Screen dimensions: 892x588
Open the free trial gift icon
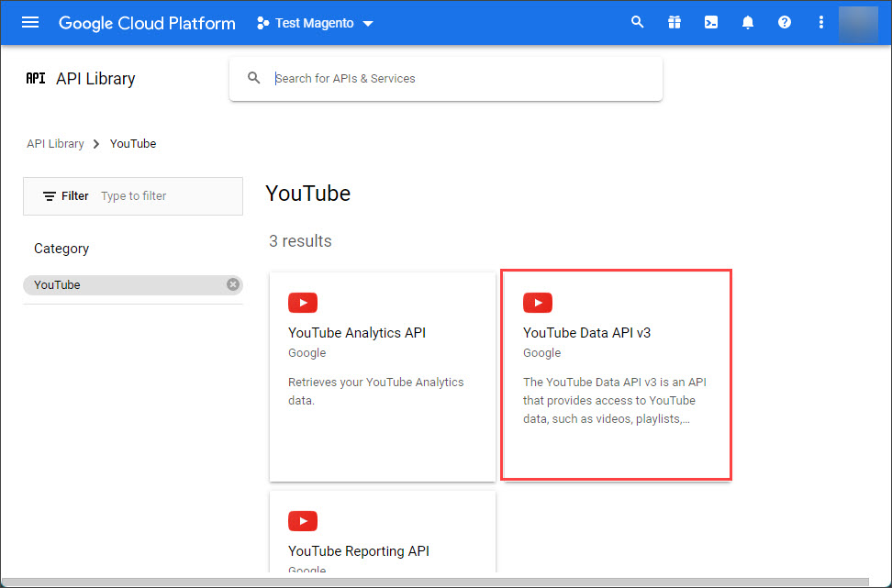coord(675,23)
